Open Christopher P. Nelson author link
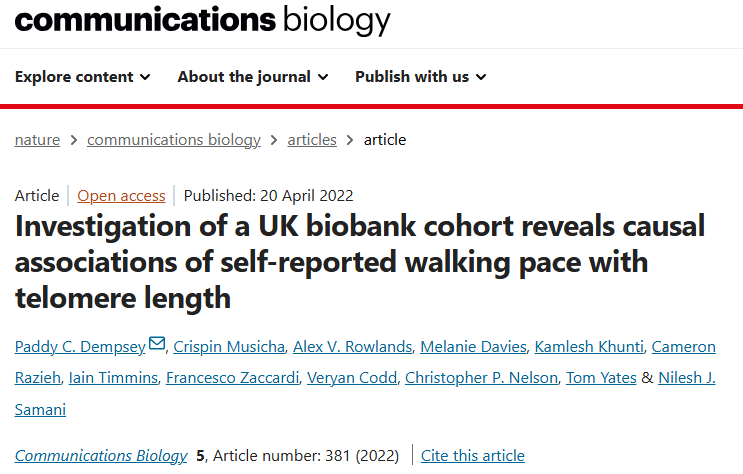Viewport: 743px width, 474px height. click(482, 378)
